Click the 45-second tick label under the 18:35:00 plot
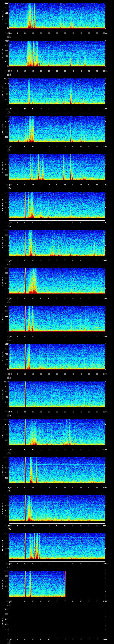114x644 pixels. [x=81, y=450]
